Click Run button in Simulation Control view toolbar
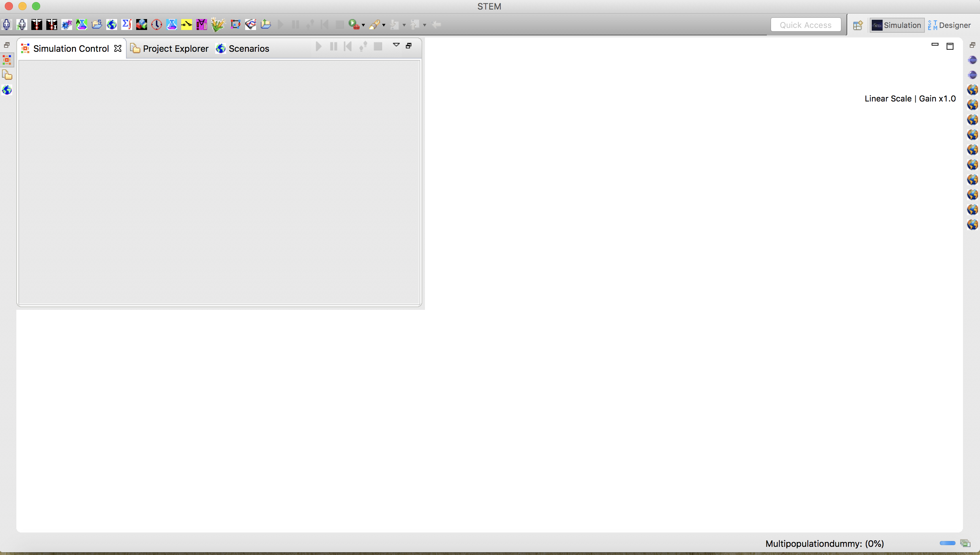980x555 pixels. [319, 47]
